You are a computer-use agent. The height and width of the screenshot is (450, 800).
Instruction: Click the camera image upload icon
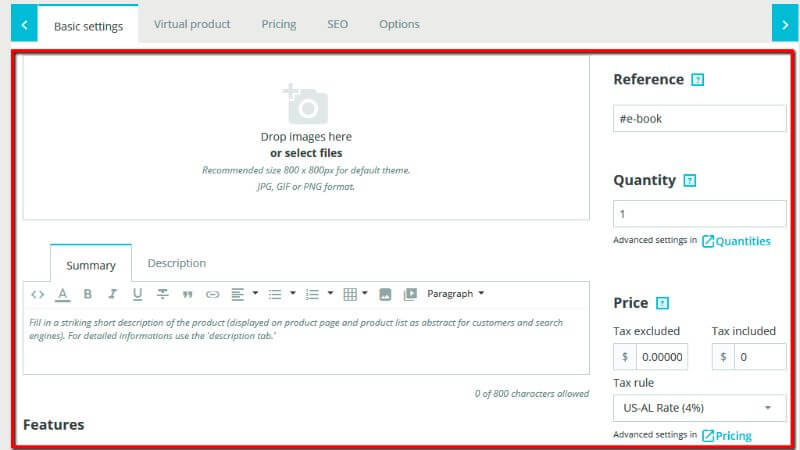click(x=305, y=104)
